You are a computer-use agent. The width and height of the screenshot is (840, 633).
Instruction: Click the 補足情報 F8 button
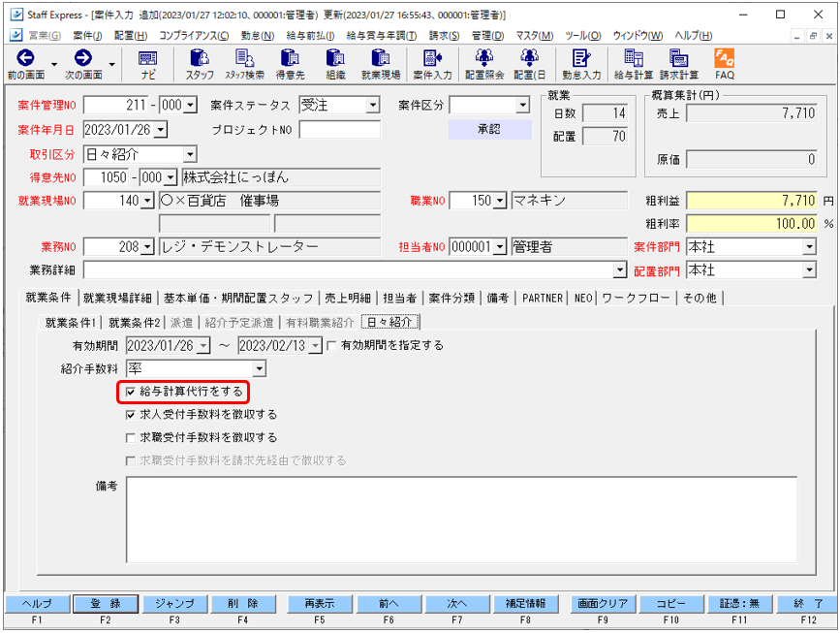coord(525,604)
